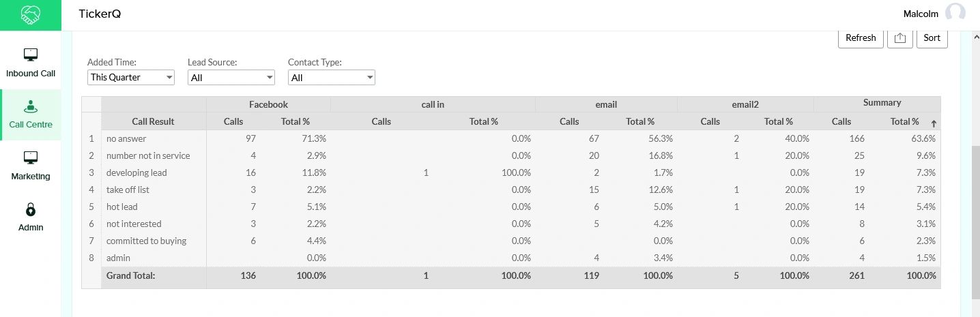Expand the Added Time dropdown

[x=131, y=77]
